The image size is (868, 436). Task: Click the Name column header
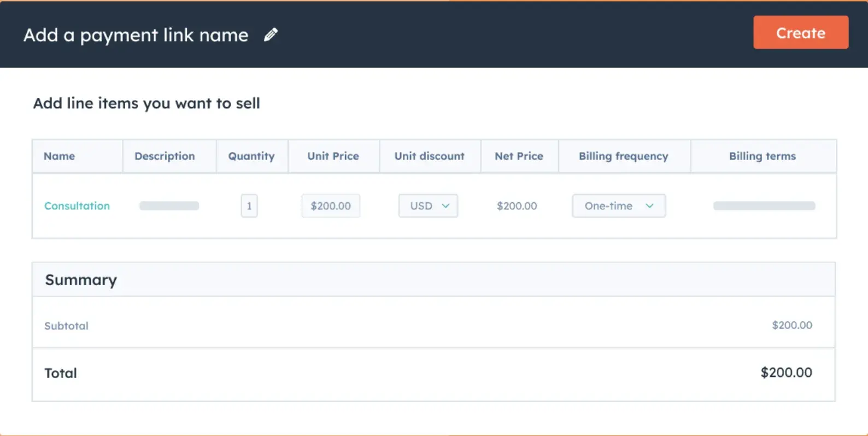coord(60,156)
